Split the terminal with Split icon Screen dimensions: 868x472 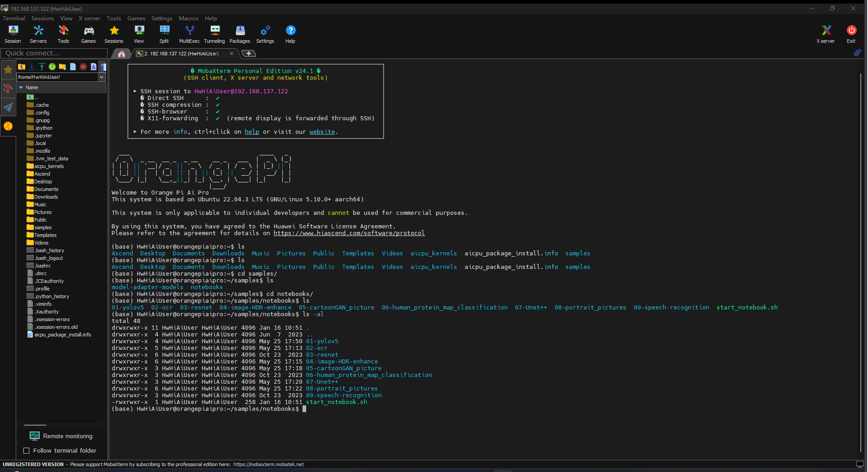point(164,34)
